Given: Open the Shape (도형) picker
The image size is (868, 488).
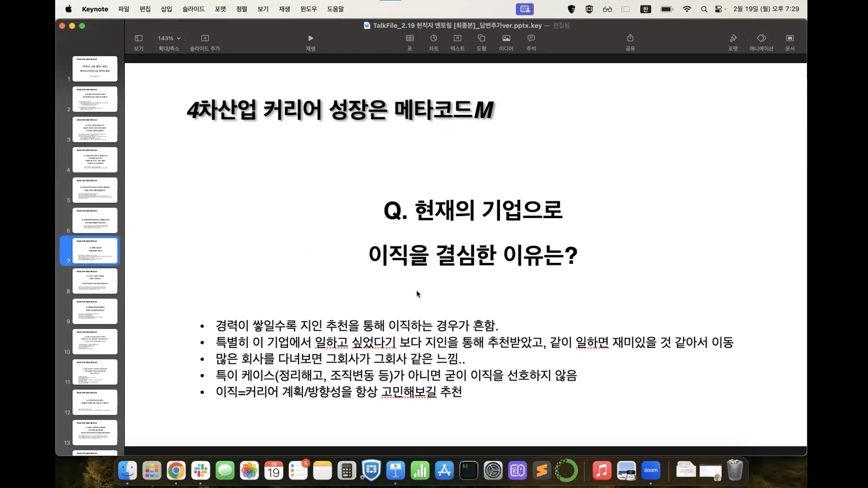Looking at the screenshot, I should [481, 38].
